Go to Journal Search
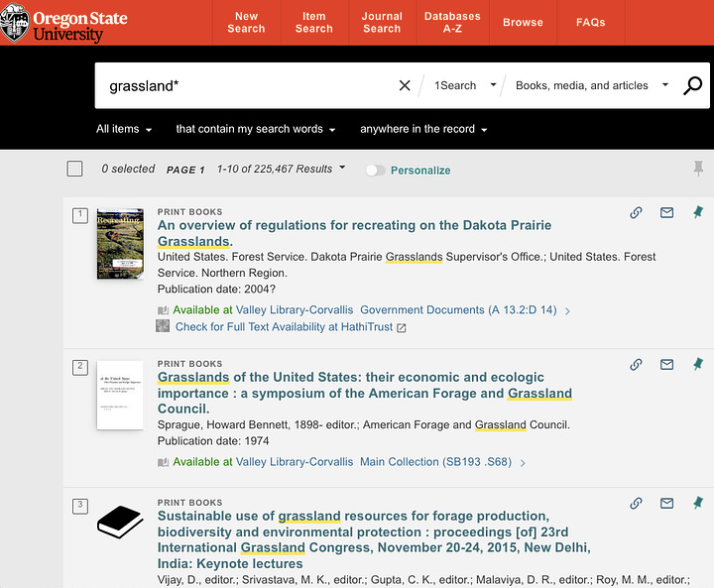The height and width of the screenshot is (588, 714). pos(382,23)
